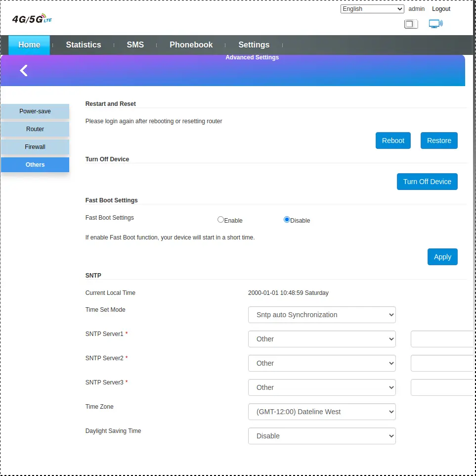Open the SNTP Server1 dropdown
This screenshot has width=476, height=476.
(x=322, y=339)
